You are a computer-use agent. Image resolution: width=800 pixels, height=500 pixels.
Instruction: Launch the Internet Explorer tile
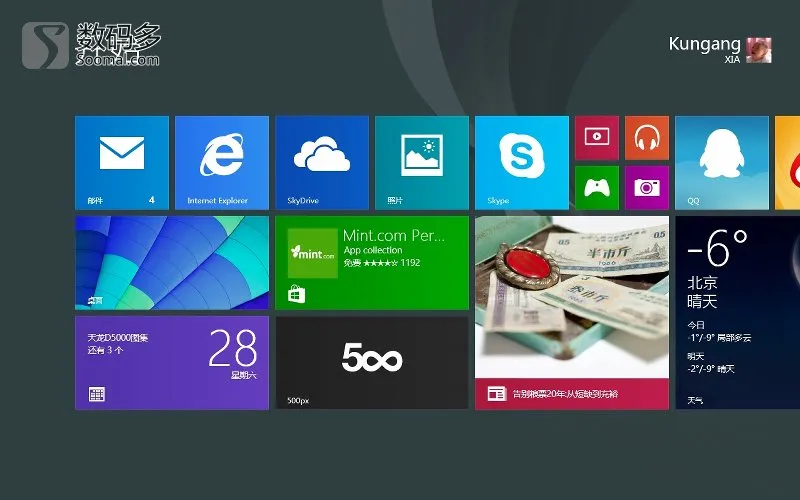tap(221, 163)
